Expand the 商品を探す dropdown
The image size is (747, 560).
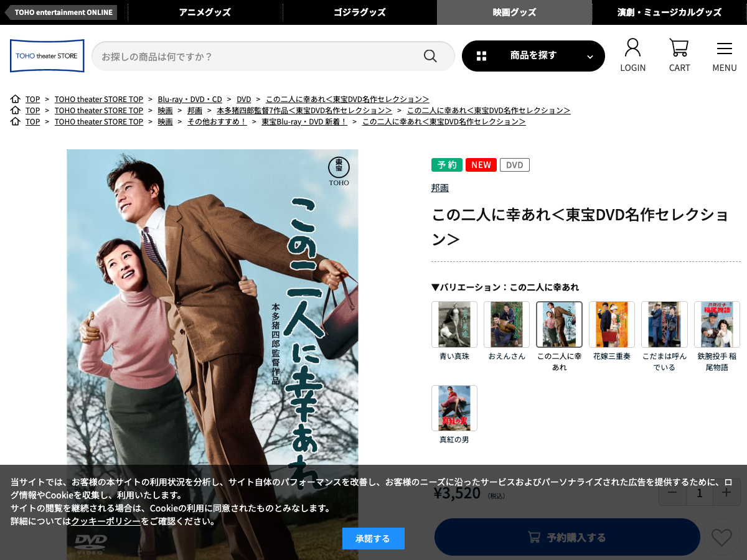point(533,56)
